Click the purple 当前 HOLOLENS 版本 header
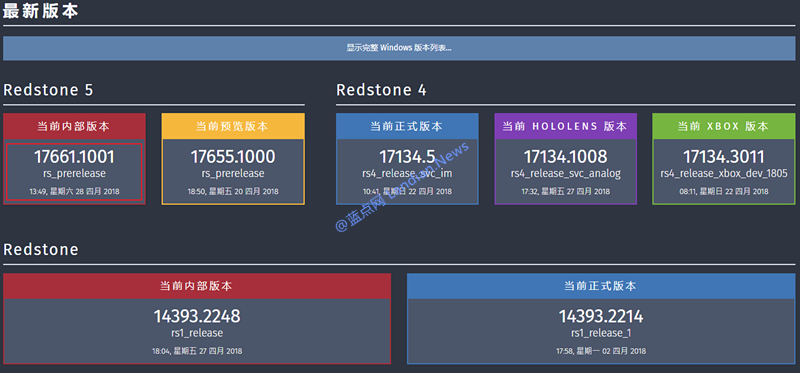The width and height of the screenshot is (800, 373). coord(566,126)
